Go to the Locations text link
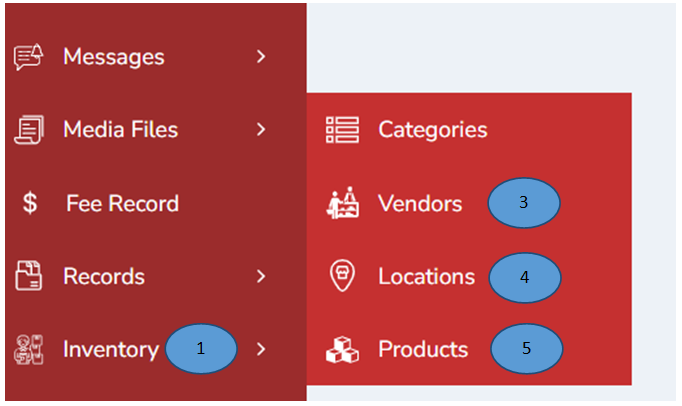The width and height of the screenshot is (682, 406). pos(426,277)
